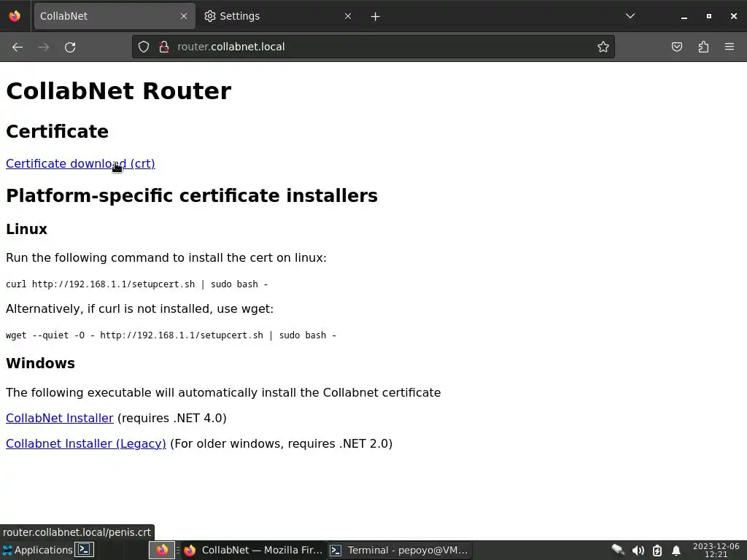Viewport: 747px width, 560px height.
Task: Click the Windows section heading
Action: point(41,363)
